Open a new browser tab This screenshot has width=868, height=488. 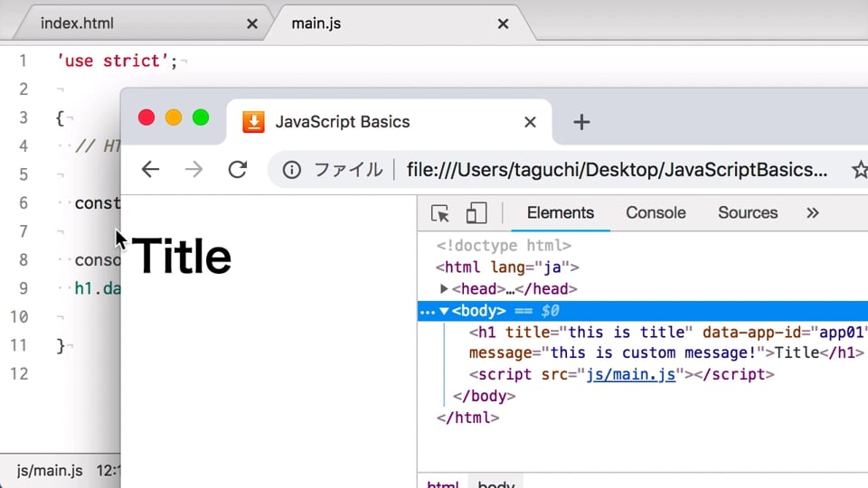pos(581,122)
